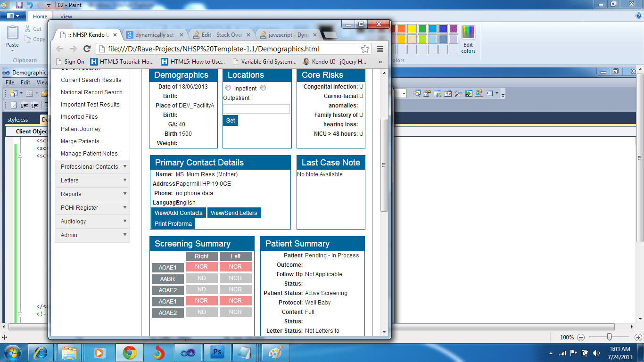Select the Inpatient radio button

coord(228,88)
